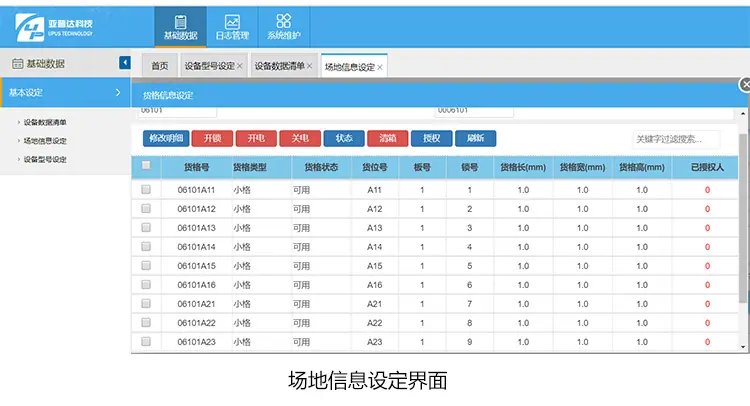Click the scrollbar down arrow
The height and width of the screenshot is (406, 750).
[x=743, y=347]
